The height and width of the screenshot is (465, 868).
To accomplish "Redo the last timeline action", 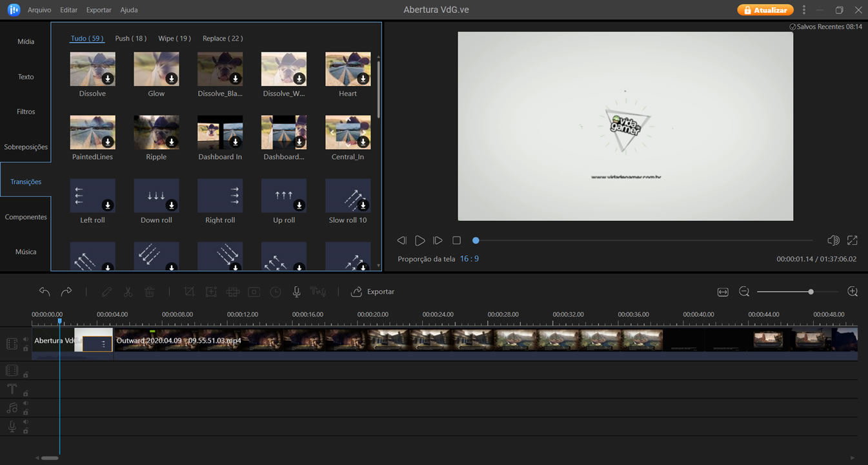I will click(66, 292).
